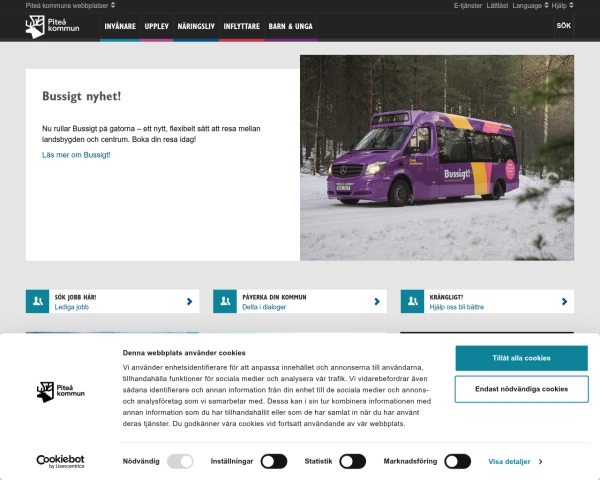Click the Cookiebot by Usercentrics logo
The height and width of the screenshot is (480, 600).
tap(60, 461)
